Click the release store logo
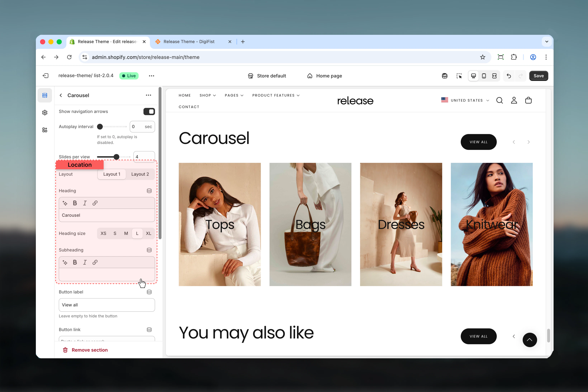Screen dimensions: 588x392 355,100
